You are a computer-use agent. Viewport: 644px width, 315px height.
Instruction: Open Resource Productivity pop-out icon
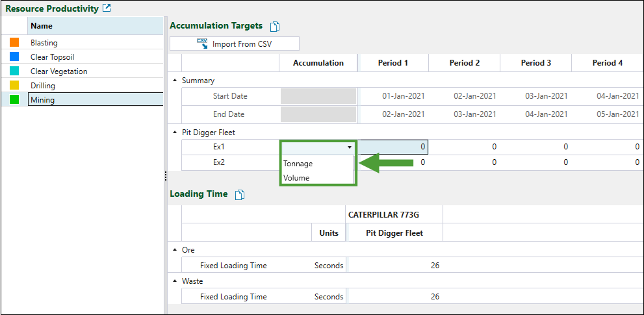click(x=107, y=8)
